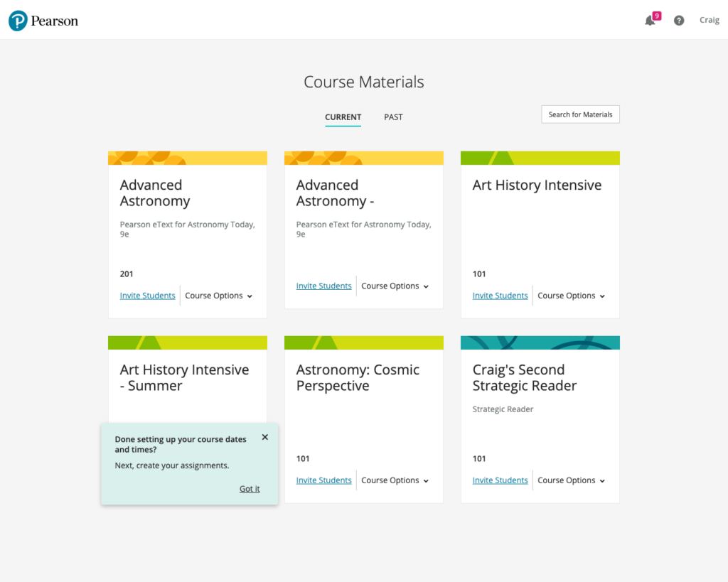Switch to the CURRENT tab

coord(343,117)
